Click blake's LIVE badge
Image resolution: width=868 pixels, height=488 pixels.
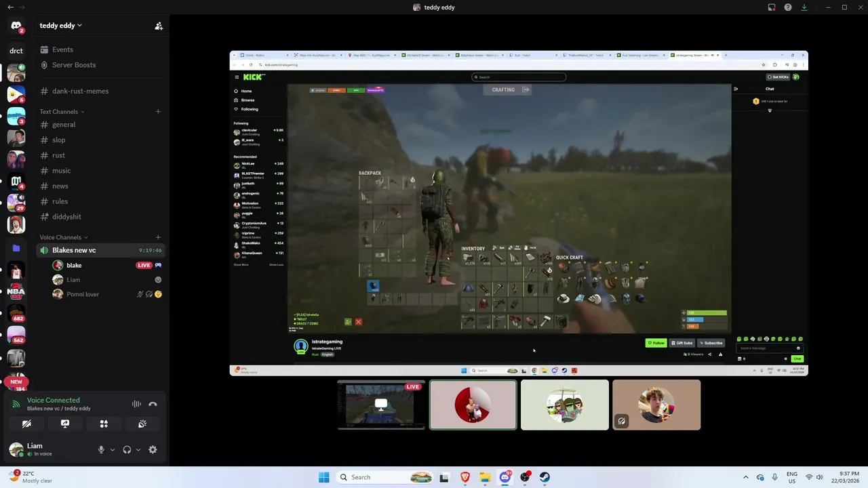144,265
